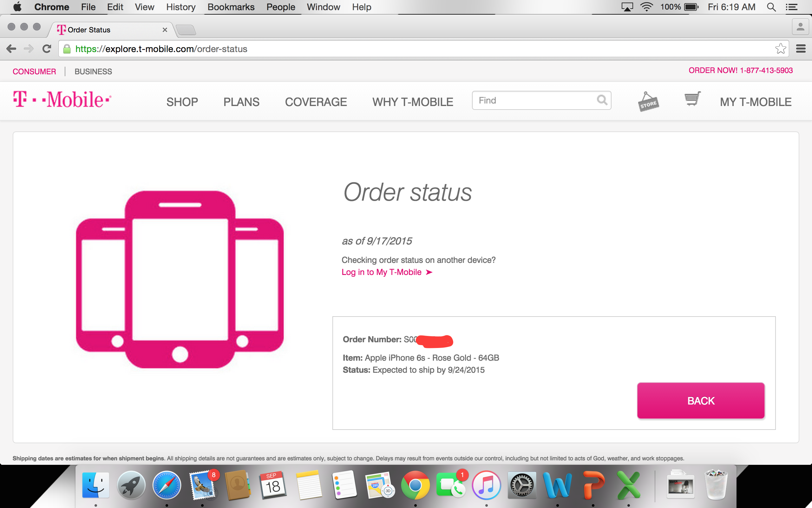Open the View menu
This screenshot has height=508, width=812.
(x=145, y=7)
